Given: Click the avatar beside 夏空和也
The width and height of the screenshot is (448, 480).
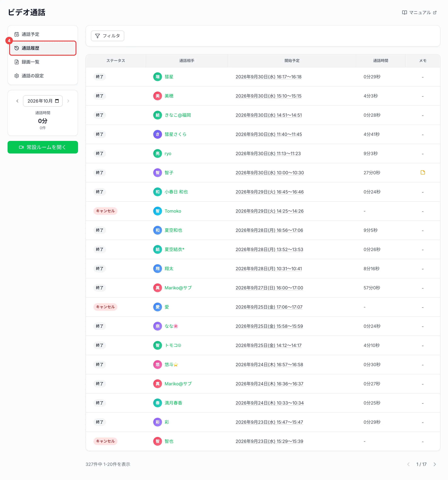Looking at the screenshot, I should coord(157,230).
